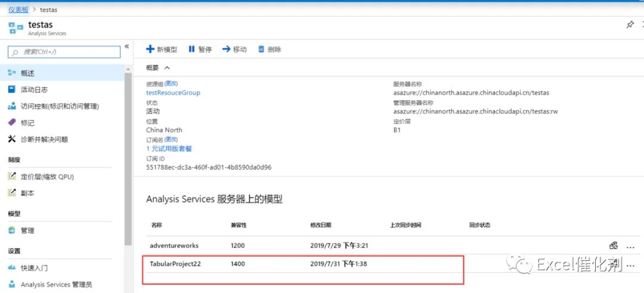Image resolution: width=644 pixels, height=293 pixels.
Task: Pin testas blade with the pin icon
Action: click(x=630, y=24)
